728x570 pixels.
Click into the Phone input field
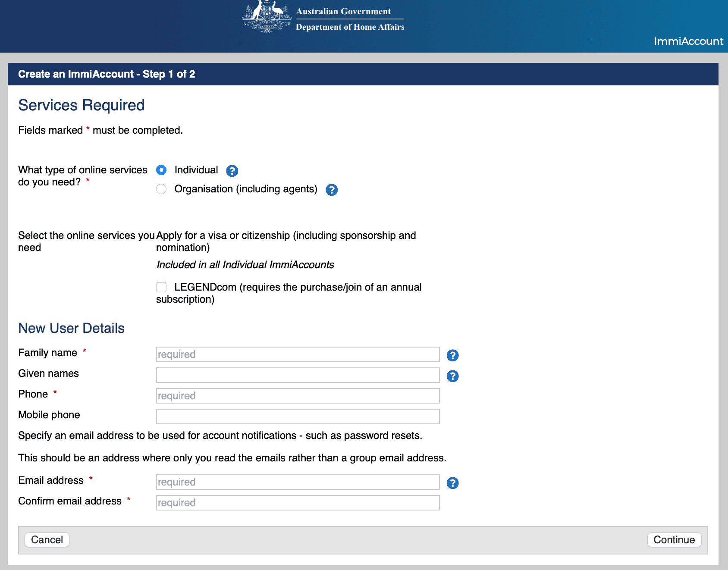pos(298,396)
